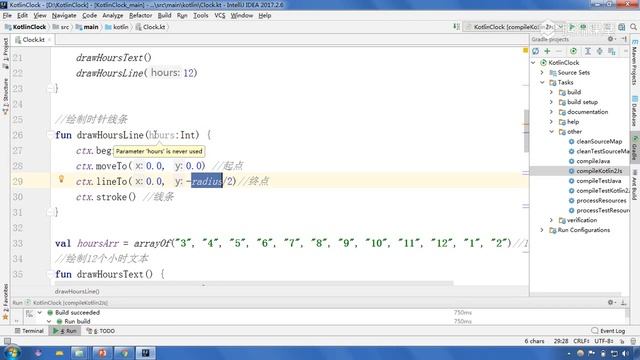Open the File menu
This screenshot has width=640, height=360.
click(7, 16)
